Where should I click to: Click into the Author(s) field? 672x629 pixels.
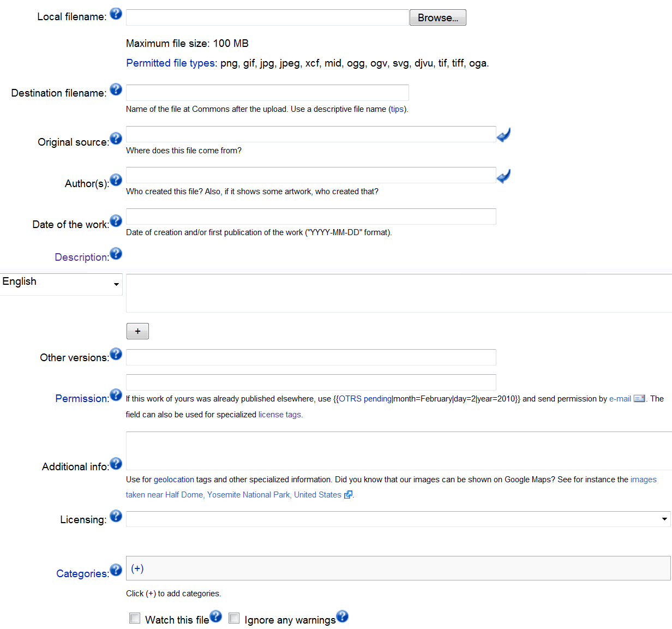point(311,175)
